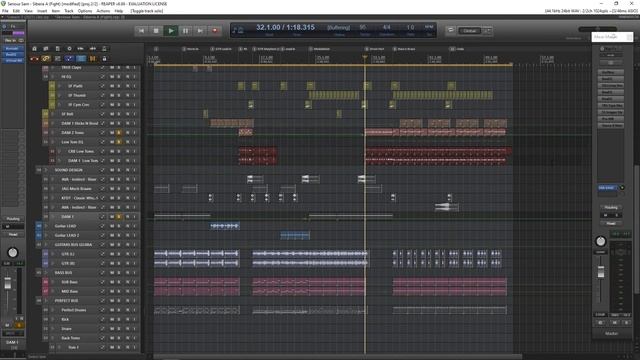640x360 pixels.
Task: Click Read automation in left mixer strip
Action: (13, 235)
